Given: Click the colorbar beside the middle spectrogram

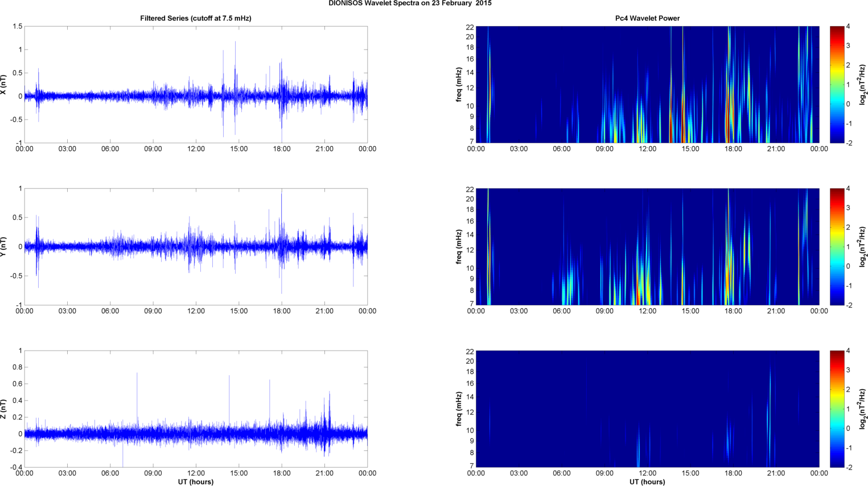Looking at the screenshot, I should 837,246.
